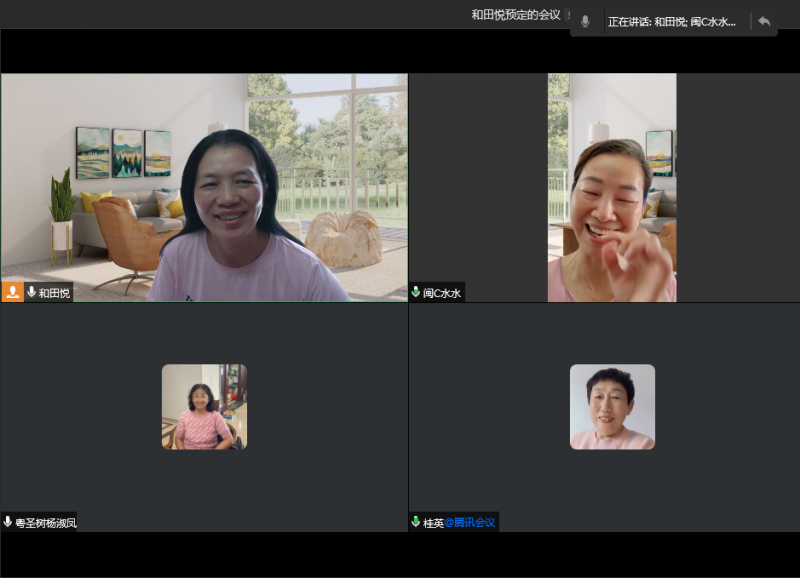Image resolution: width=800 pixels, height=578 pixels.
Task: Click the 桂英 name label
Action: pyautogui.click(x=433, y=522)
